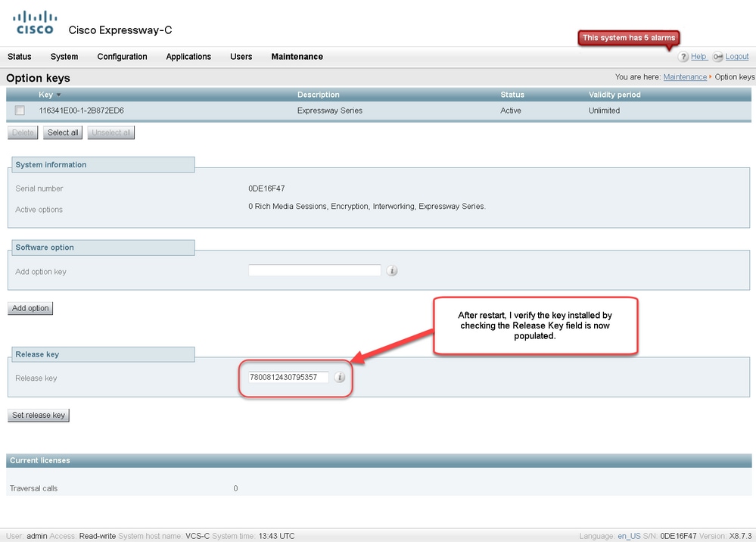Screen dimensions: 756x542
Task: Click the Logout key icon
Action: pyautogui.click(x=718, y=57)
